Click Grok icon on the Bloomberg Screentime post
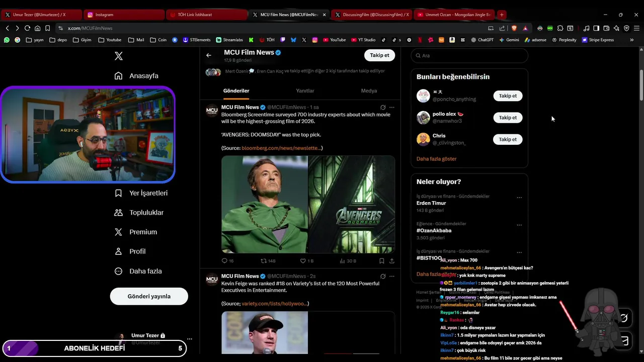The image size is (644, 362). click(x=383, y=107)
